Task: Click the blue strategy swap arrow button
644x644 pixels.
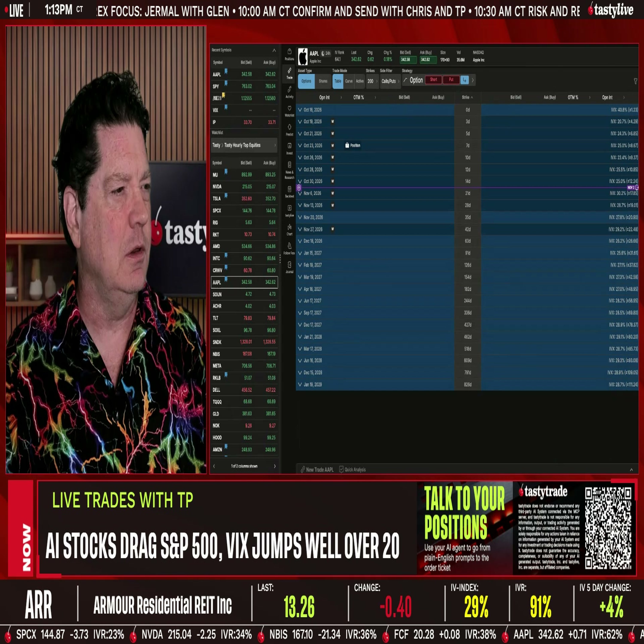Action: tap(464, 80)
